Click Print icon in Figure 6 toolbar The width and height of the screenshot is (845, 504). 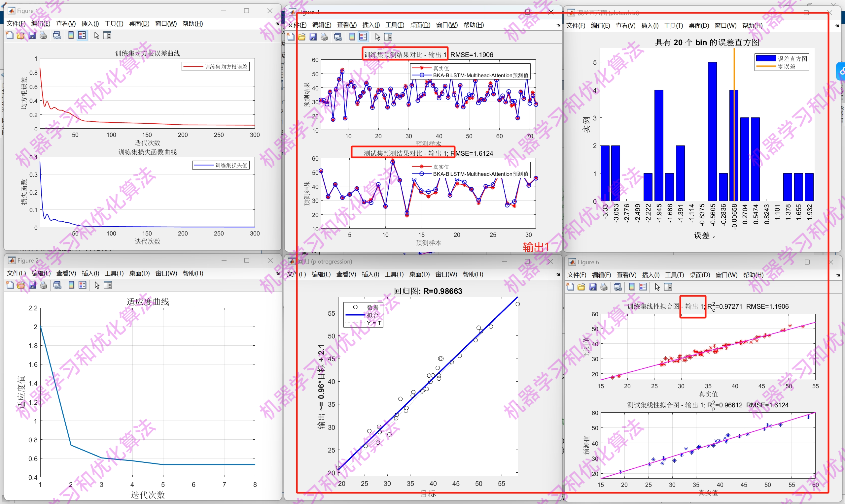[604, 287]
